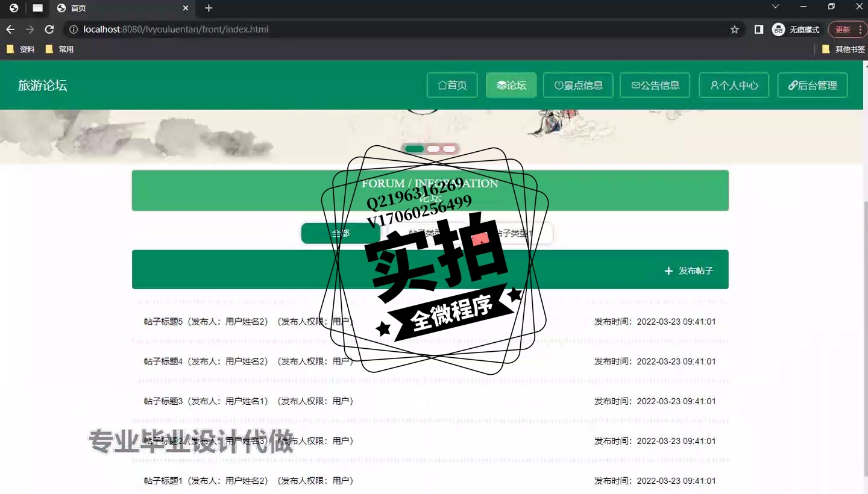Click the second tab-strip window icon
The height and width of the screenshot is (494, 868).
pos(37,8)
